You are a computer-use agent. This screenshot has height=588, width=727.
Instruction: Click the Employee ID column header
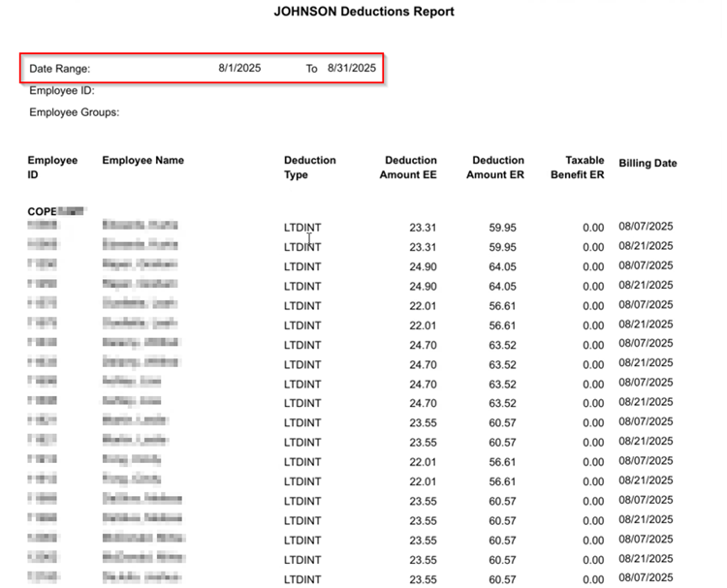52,168
